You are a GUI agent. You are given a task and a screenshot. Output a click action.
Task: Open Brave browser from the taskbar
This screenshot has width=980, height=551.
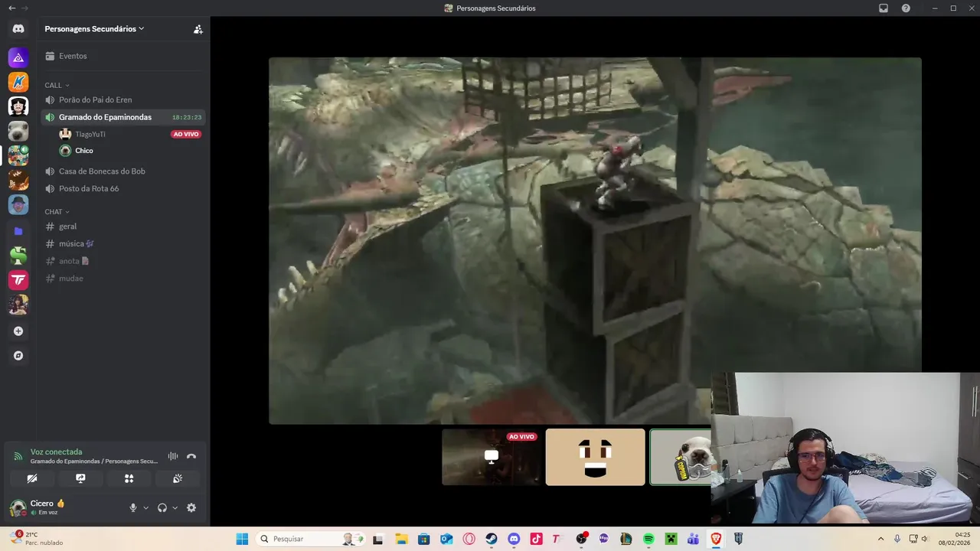coord(716,539)
